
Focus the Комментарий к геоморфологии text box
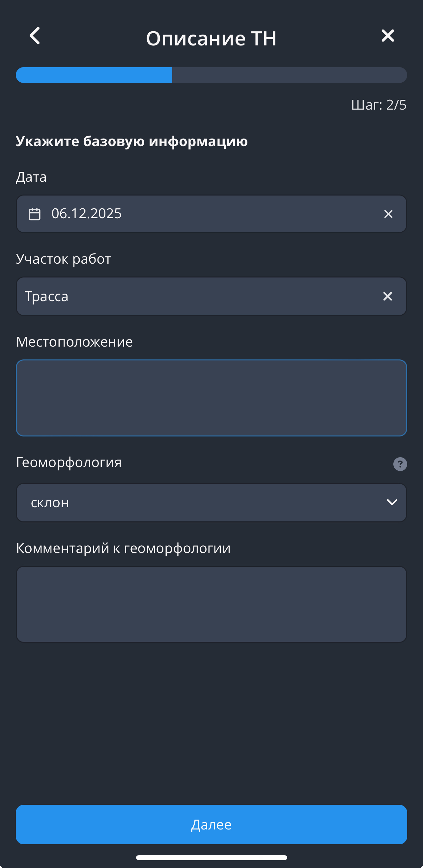click(x=211, y=604)
